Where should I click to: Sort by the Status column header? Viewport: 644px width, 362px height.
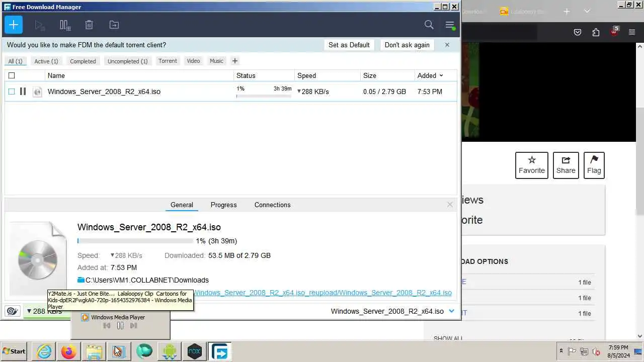[x=264, y=75]
